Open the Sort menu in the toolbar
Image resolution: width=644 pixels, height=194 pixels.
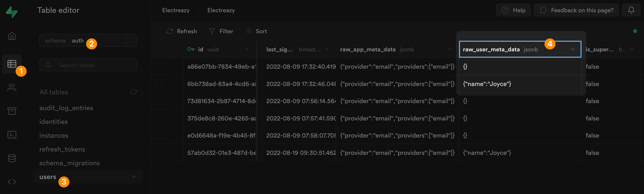tap(256, 31)
